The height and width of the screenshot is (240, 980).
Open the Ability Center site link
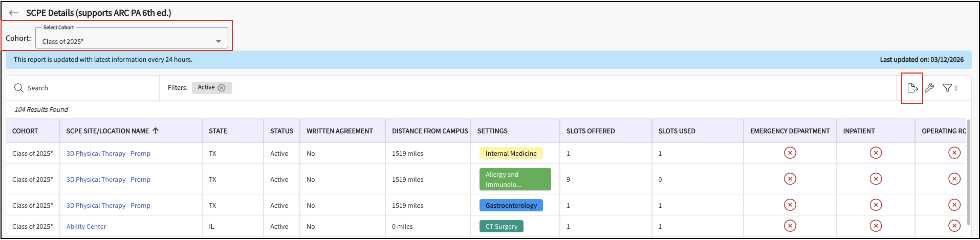tap(86, 226)
